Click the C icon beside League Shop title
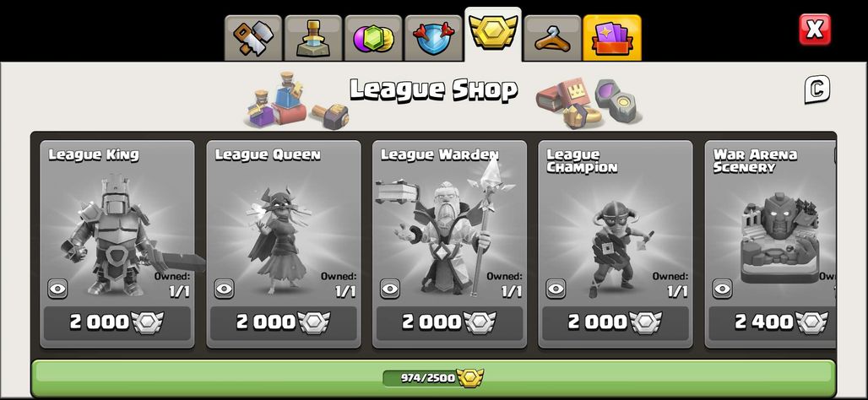Image resolution: width=868 pixels, height=400 pixels. point(817,89)
